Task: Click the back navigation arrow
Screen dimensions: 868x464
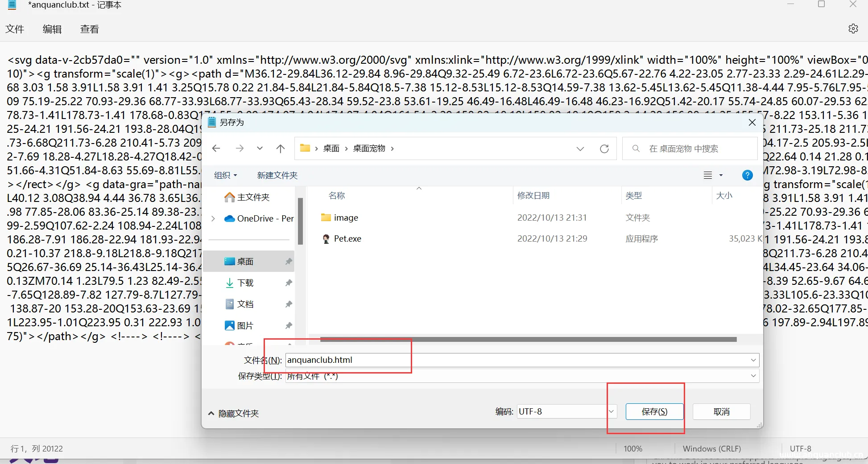Action: pyautogui.click(x=216, y=148)
